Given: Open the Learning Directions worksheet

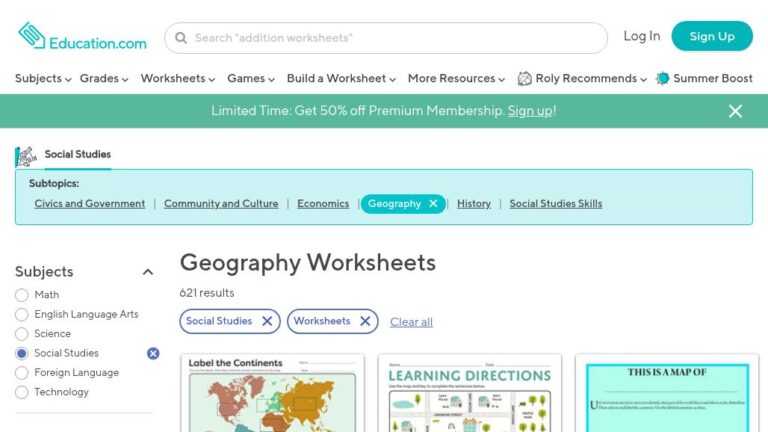Looking at the screenshot, I should [470, 393].
